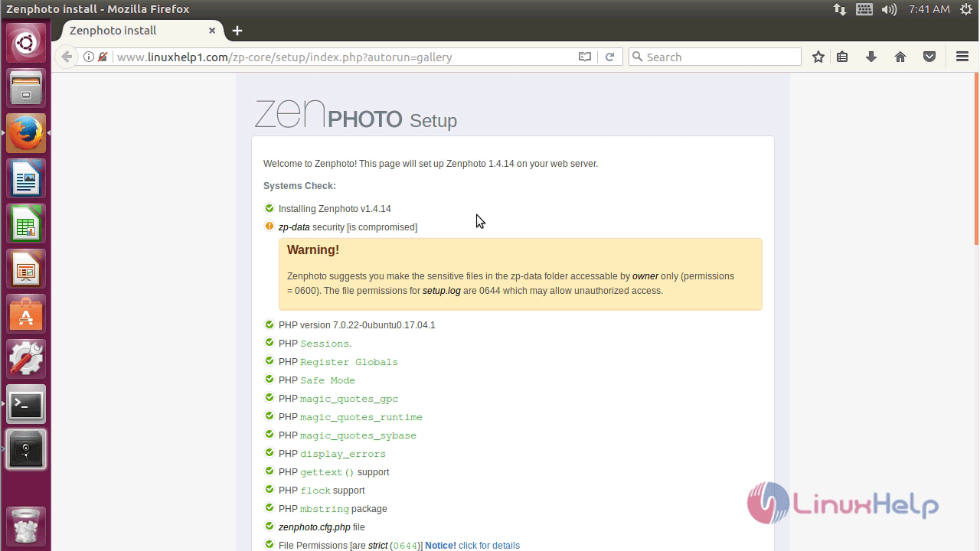Launch LibreOffice Writer from the dock
The height and width of the screenshot is (551, 980).
pos(26,178)
